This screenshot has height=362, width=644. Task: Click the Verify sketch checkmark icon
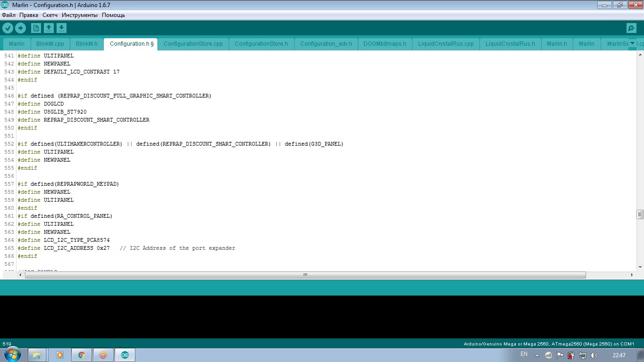[8, 28]
